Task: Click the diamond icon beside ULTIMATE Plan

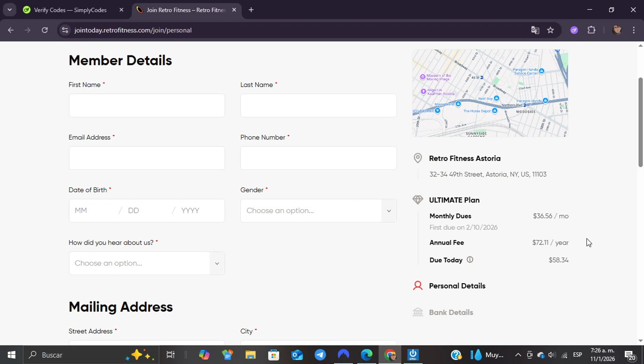Action: tap(418, 200)
